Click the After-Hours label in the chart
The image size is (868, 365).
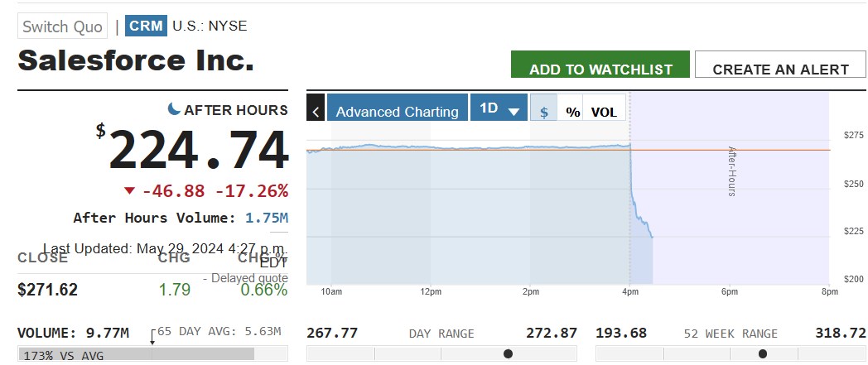(731, 171)
